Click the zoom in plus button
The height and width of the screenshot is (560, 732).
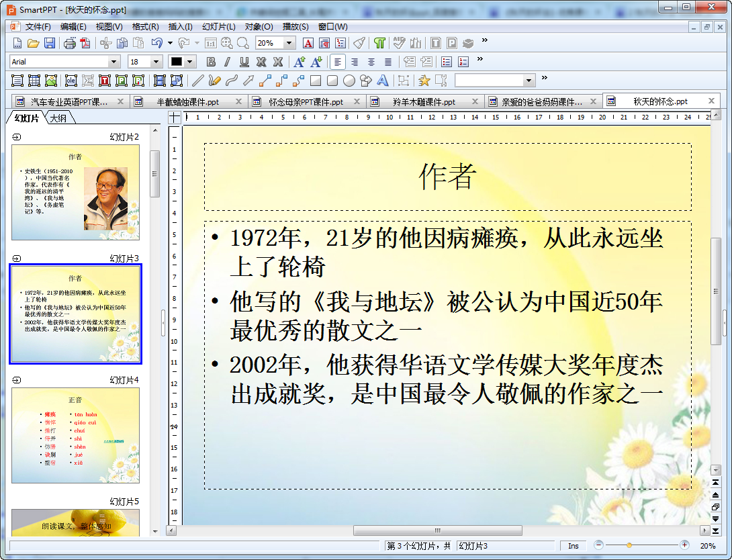pyautogui.click(x=684, y=545)
